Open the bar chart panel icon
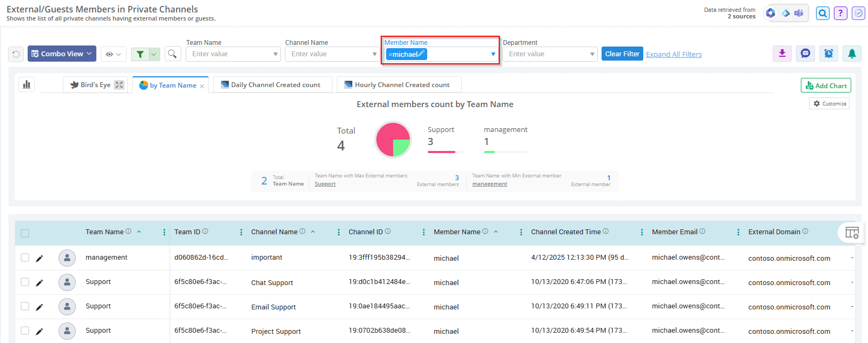Viewport: 868px width, 343px height. tap(27, 84)
